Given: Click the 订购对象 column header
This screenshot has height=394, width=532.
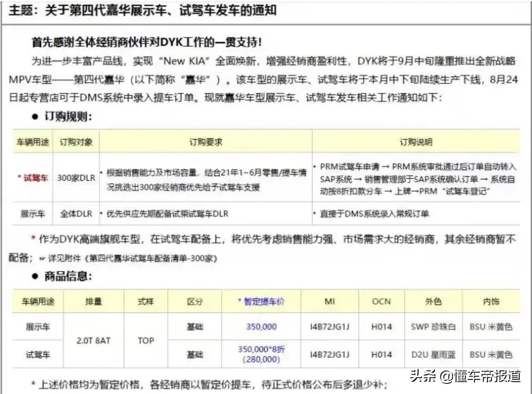Looking at the screenshot, I should tap(76, 142).
